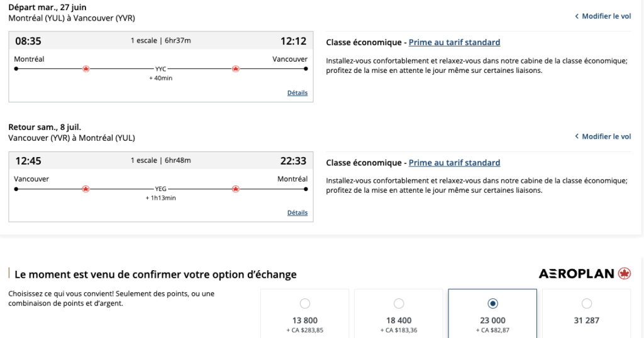
Task: Click the 22:33 arrival time
Action: (293, 161)
